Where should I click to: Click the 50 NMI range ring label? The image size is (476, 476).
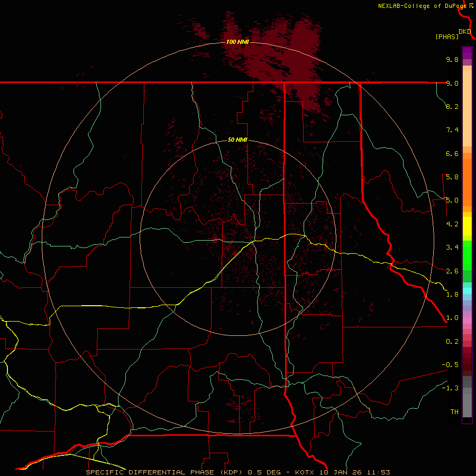[x=237, y=140]
